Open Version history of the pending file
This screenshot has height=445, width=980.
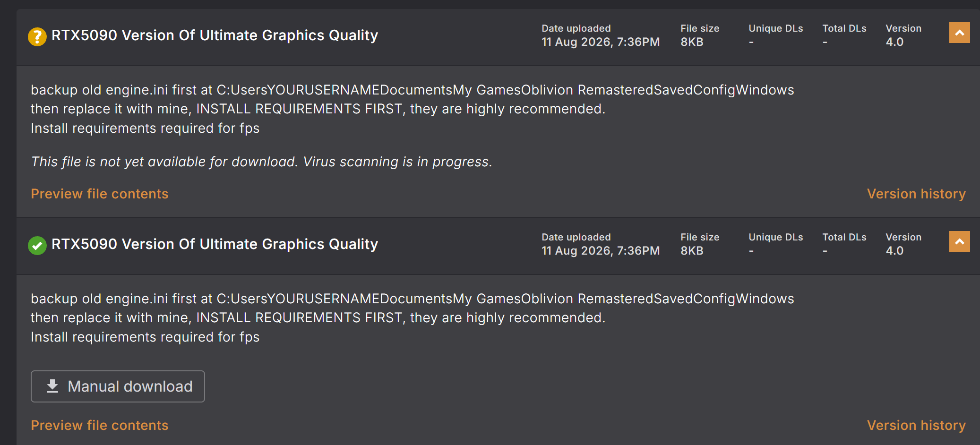tap(916, 194)
